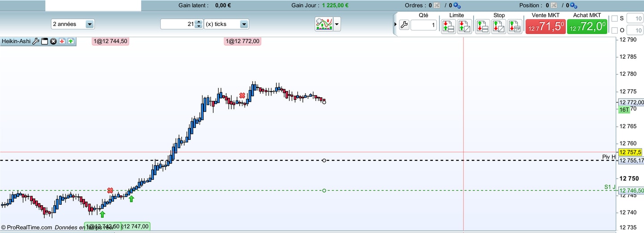Click green up-arrow icon in Heikin-Ashi label

pyautogui.click(x=71, y=41)
